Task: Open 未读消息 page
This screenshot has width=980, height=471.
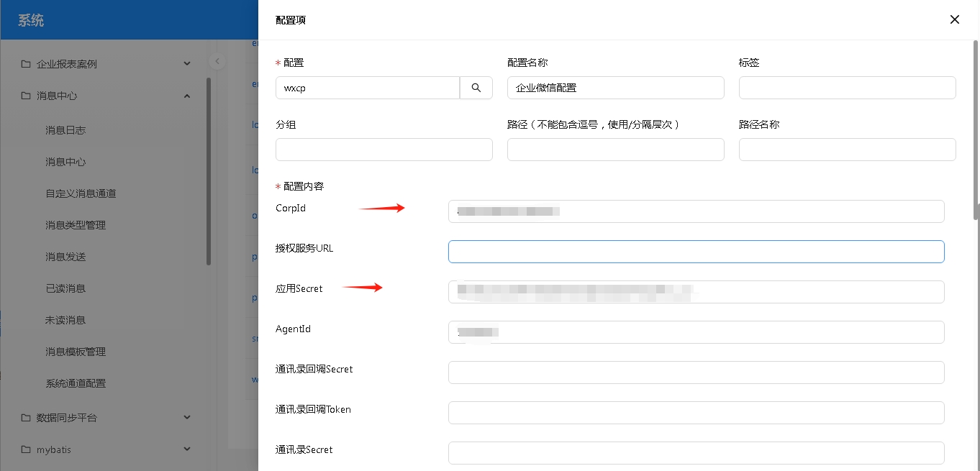Action: pos(65,320)
